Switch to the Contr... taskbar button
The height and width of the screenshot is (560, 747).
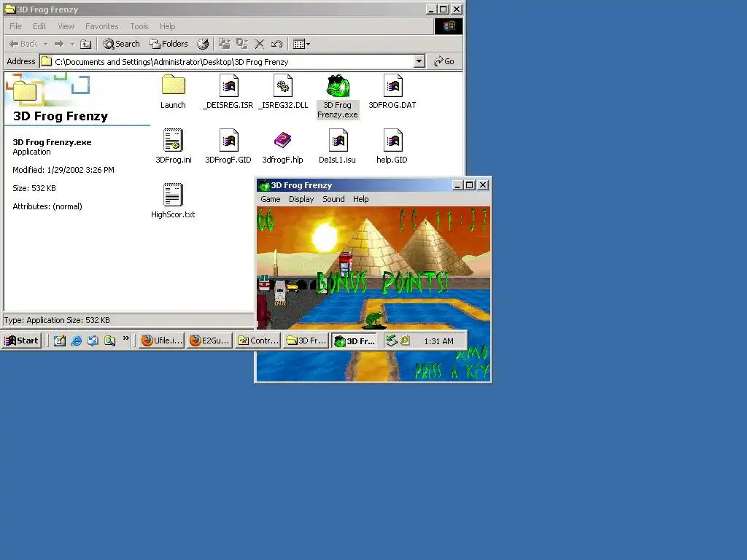tap(258, 341)
